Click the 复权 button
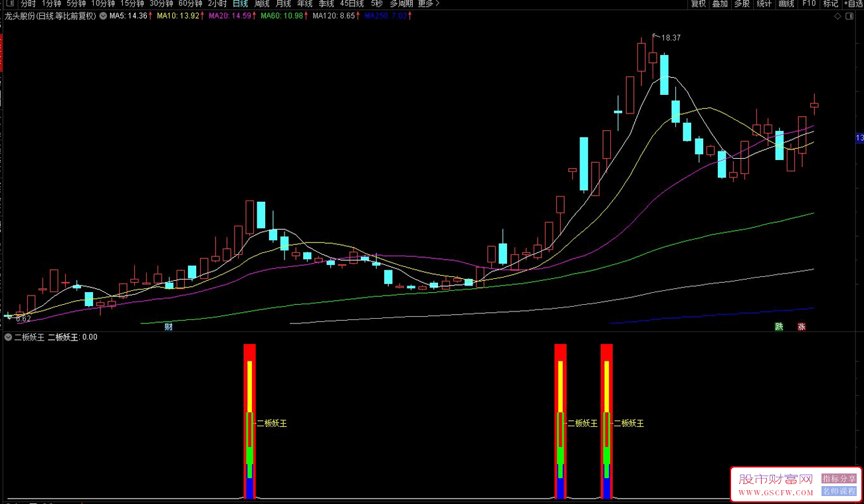Image resolution: width=864 pixels, height=504 pixels. [x=699, y=3]
